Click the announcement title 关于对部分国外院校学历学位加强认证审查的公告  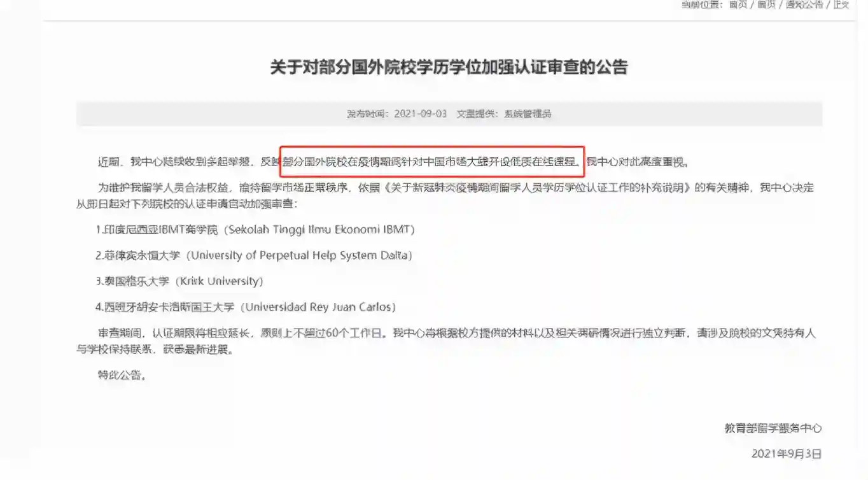[x=449, y=67]
